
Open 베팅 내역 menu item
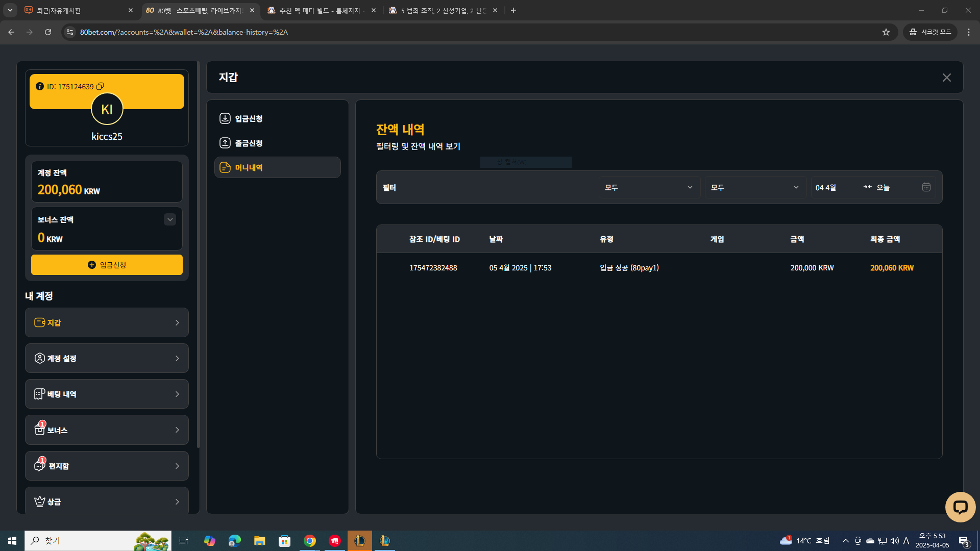[107, 394]
